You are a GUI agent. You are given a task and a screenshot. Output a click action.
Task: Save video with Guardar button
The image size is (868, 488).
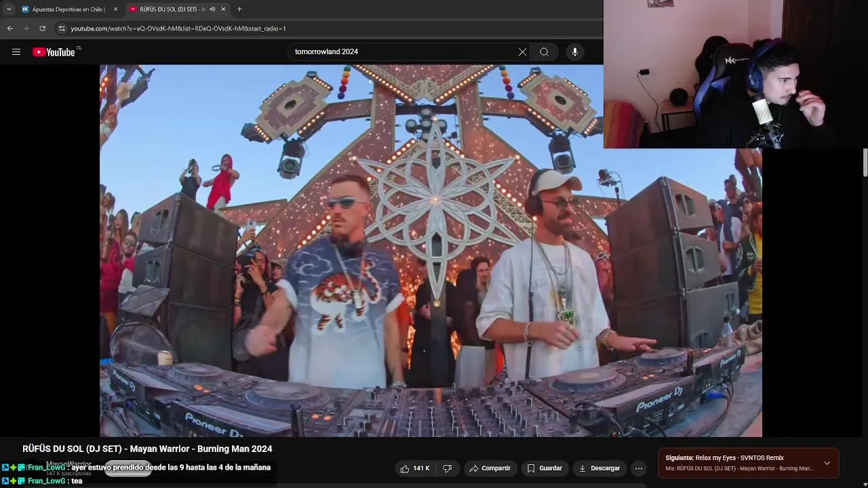[545, 468]
